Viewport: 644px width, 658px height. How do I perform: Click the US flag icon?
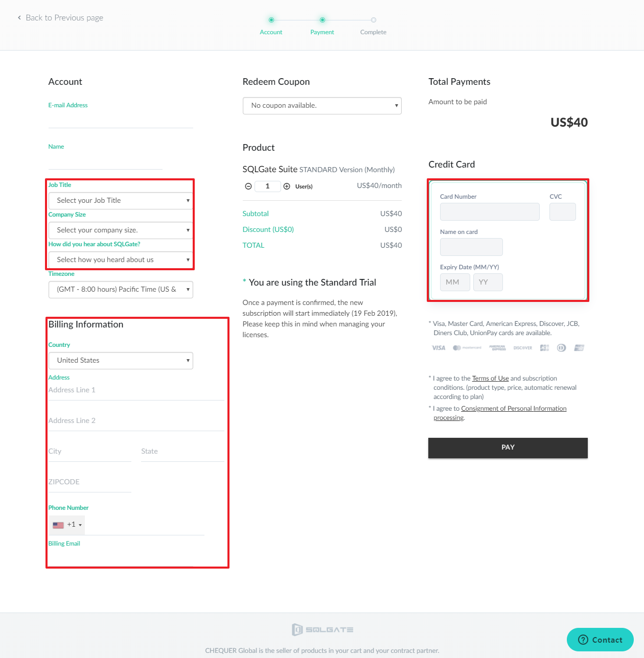tap(58, 525)
